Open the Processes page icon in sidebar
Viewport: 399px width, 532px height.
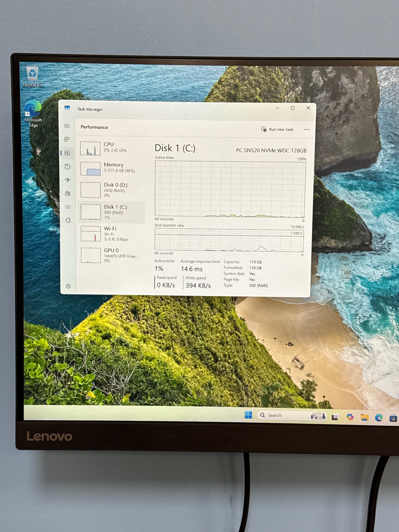tap(67, 139)
